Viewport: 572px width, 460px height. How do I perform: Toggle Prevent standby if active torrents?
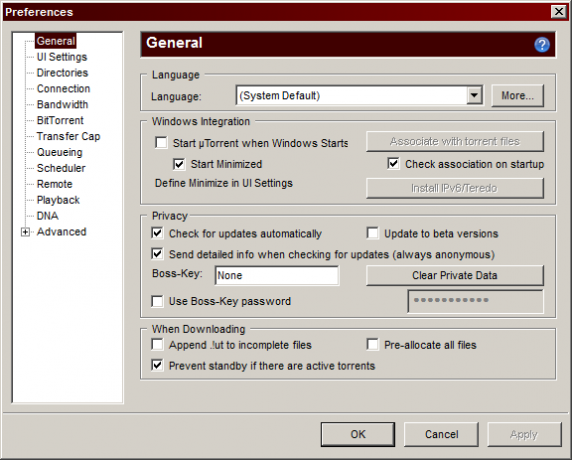157,365
